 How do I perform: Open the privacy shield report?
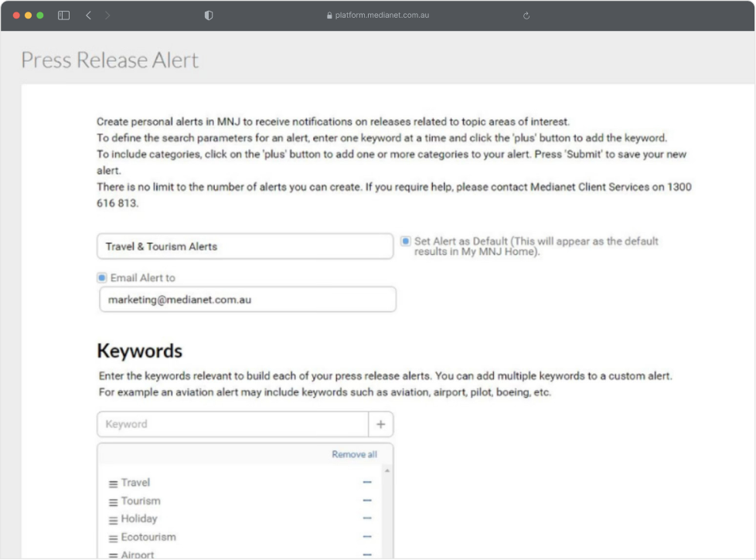(x=209, y=15)
